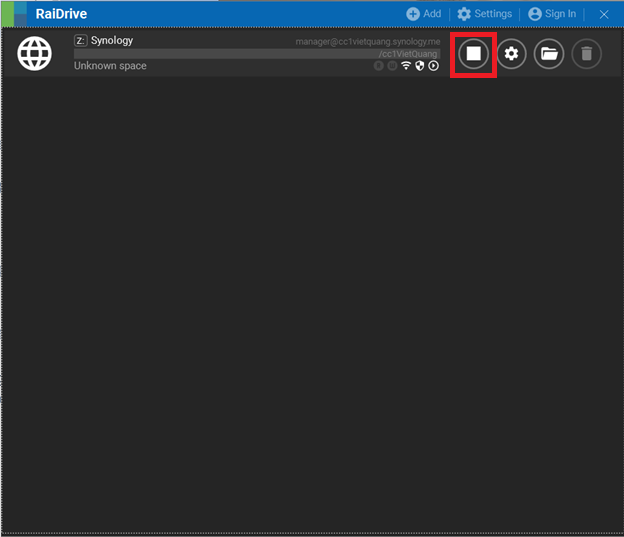Click the dimmed second circular status indicator
Viewport: 624px width, 537px height.
tap(392, 66)
